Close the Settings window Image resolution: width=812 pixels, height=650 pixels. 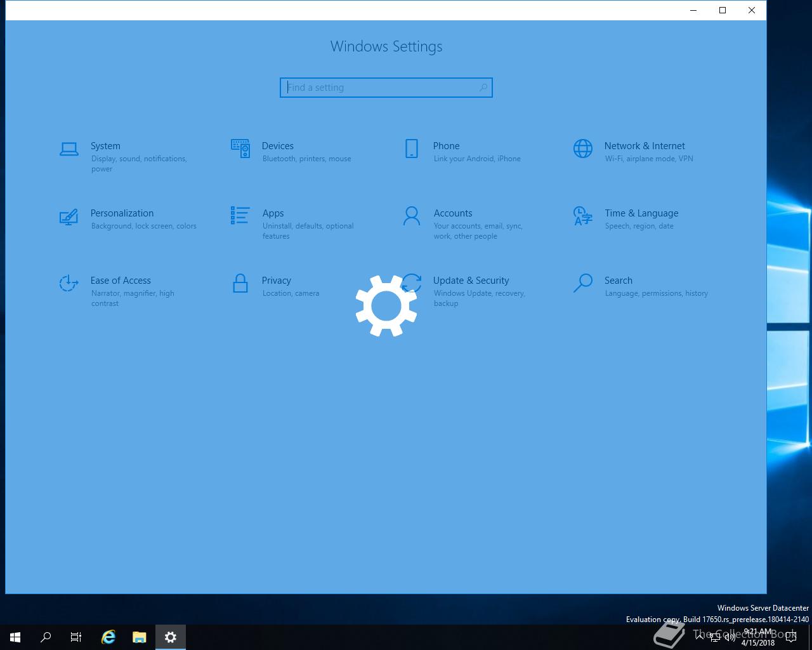coord(752,10)
